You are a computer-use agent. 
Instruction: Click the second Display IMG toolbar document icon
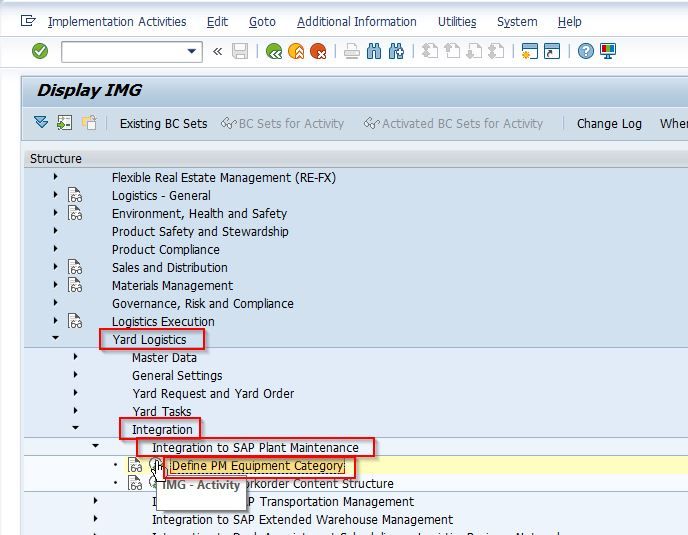point(64,122)
